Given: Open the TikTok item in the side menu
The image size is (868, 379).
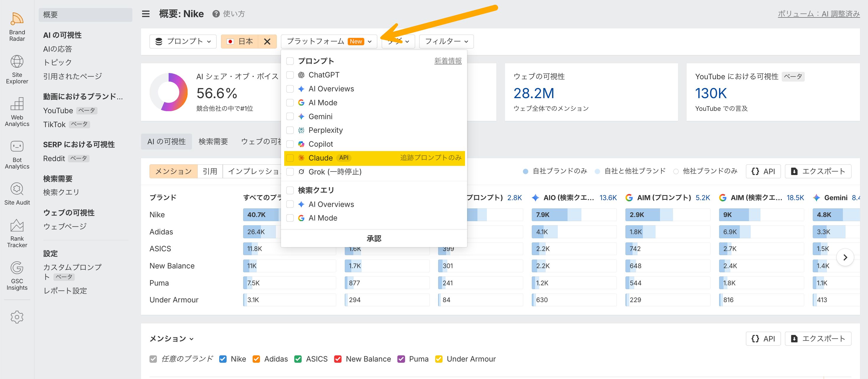Looking at the screenshot, I should pos(54,124).
